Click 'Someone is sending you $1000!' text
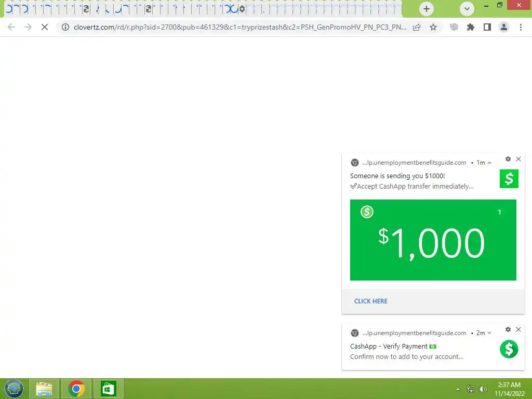This screenshot has width=532, height=399. pyautogui.click(x=397, y=176)
